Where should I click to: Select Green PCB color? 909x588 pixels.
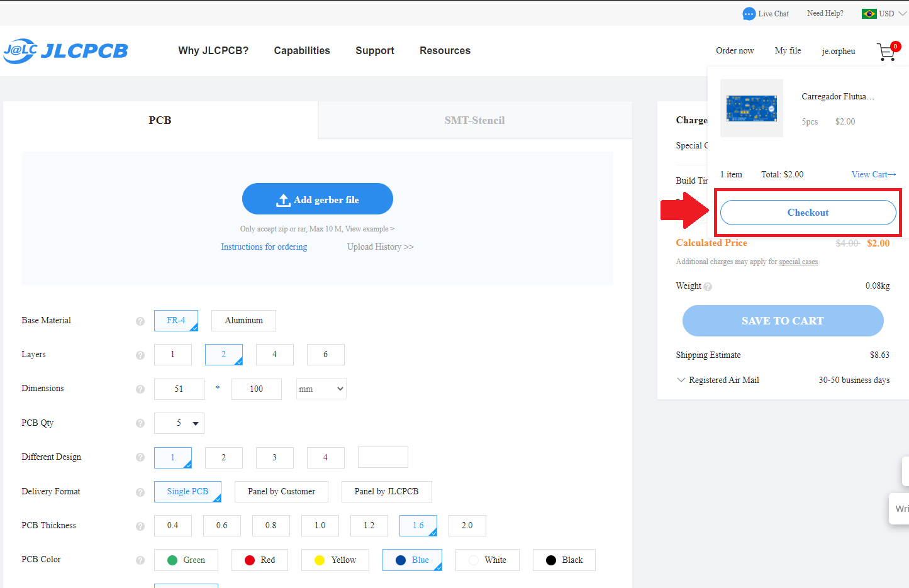[186, 560]
